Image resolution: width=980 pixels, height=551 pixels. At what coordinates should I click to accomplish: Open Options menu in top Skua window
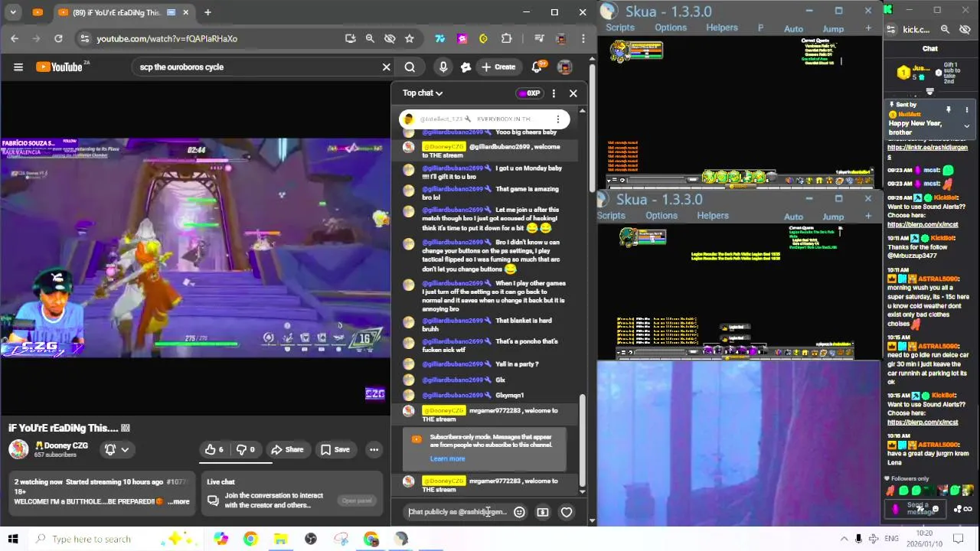click(671, 28)
